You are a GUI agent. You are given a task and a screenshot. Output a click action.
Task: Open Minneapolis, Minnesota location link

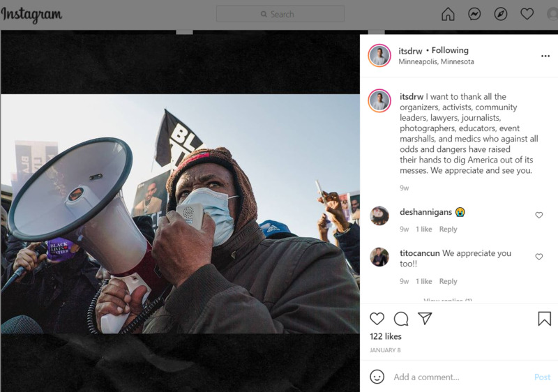pyautogui.click(x=436, y=61)
